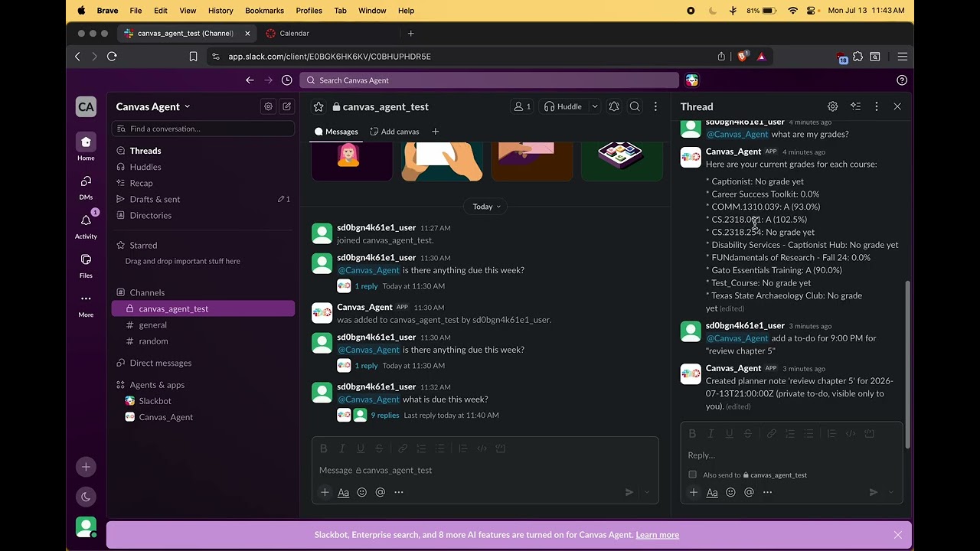The height and width of the screenshot is (551, 980).
Task: Click the Brave Shields lion icon
Action: tap(742, 57)
